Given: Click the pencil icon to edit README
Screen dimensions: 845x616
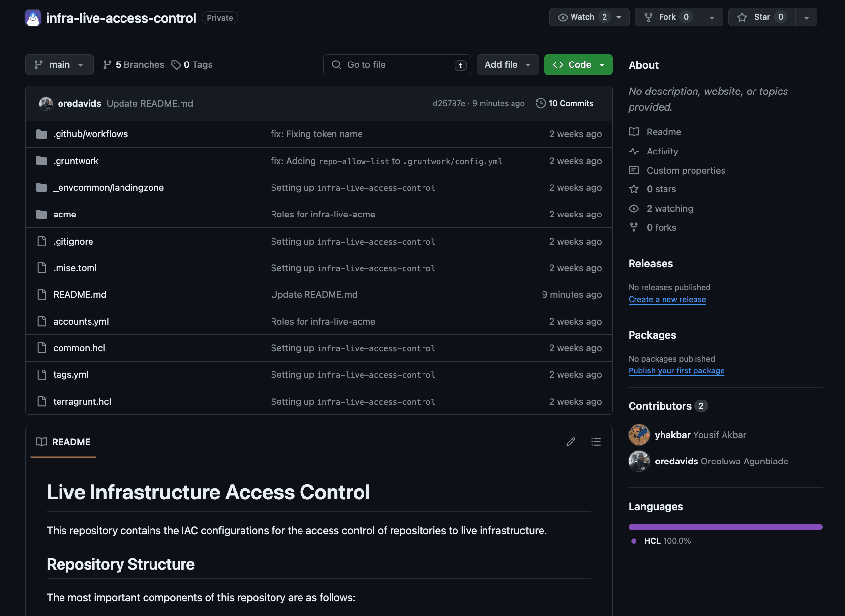Looking at the screenshot, I should tap(571, 442).
